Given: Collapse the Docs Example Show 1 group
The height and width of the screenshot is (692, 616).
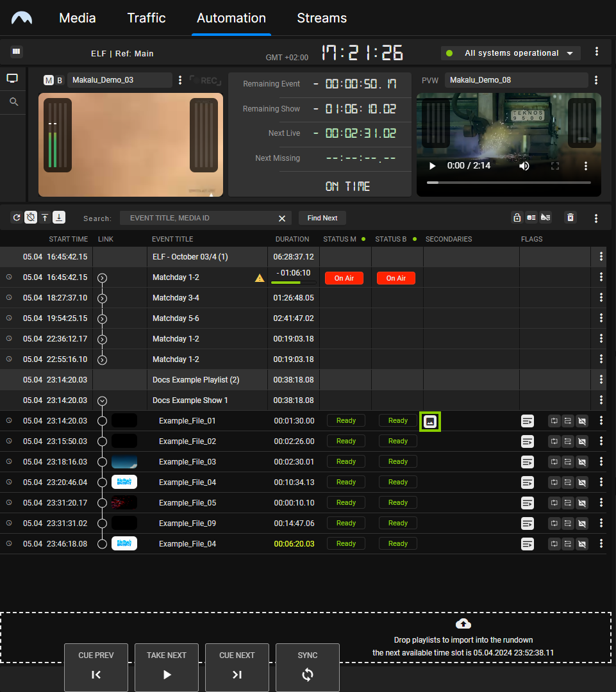Looking at the screenshot, I should (102, 400).
